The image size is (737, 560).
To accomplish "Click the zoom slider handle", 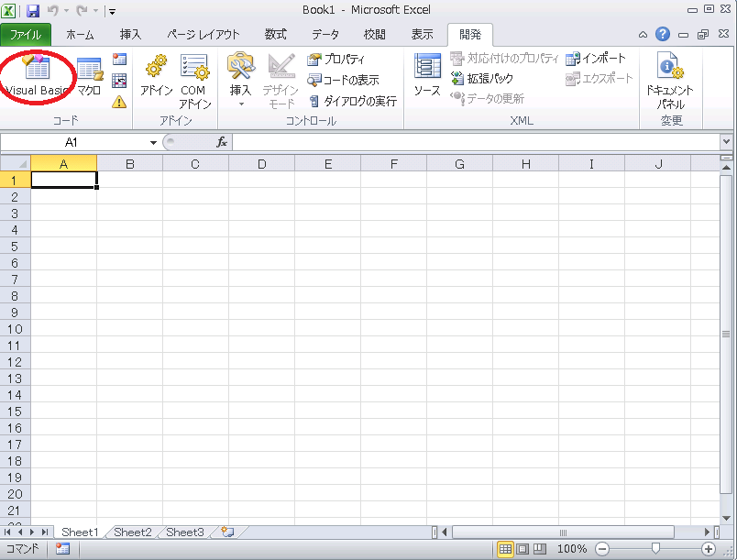I will coord(655,548).
